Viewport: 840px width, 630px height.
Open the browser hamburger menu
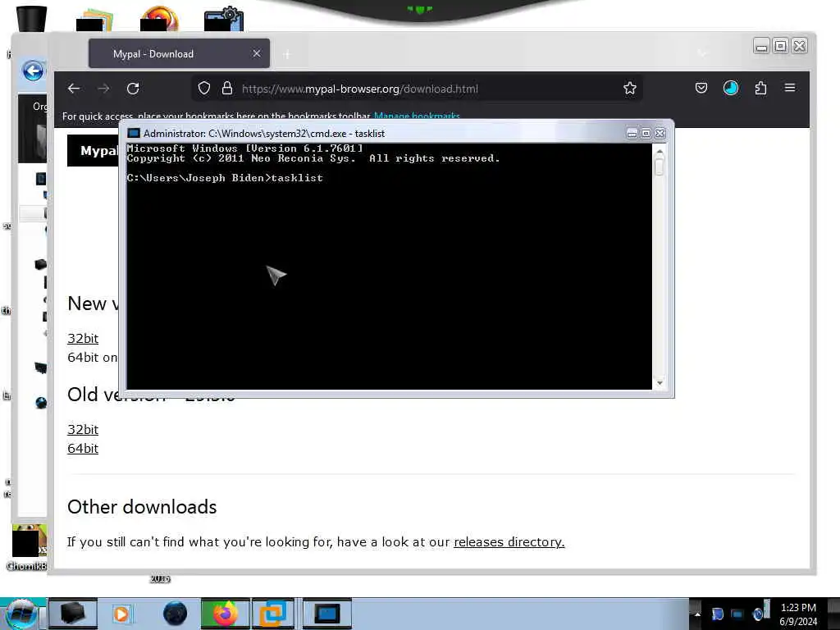(x=790, y=87)
